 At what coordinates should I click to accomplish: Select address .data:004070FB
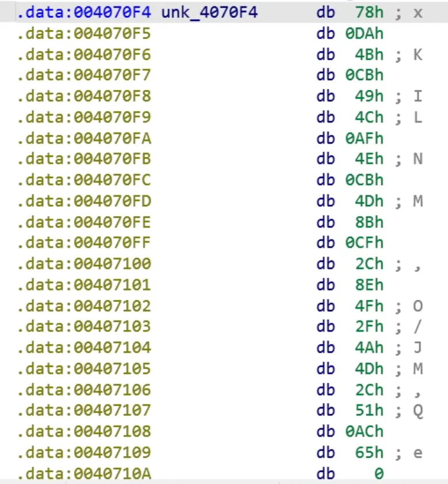click(84, 159)
